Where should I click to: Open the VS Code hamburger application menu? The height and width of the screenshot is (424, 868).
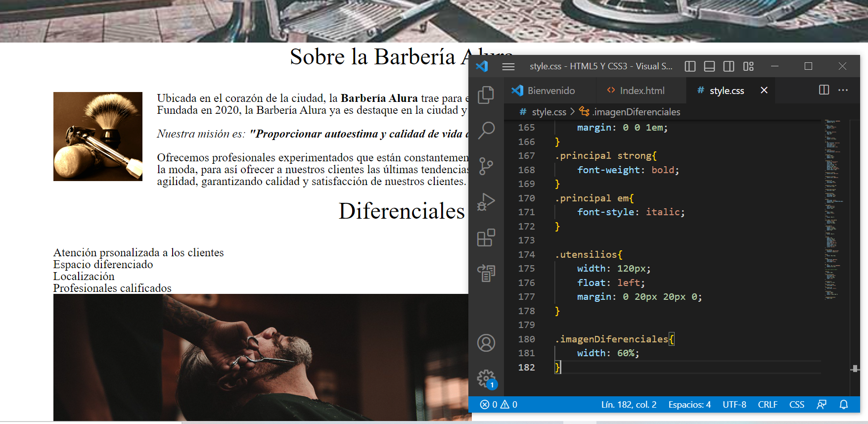pyautogui.click(x=508, y=66)
